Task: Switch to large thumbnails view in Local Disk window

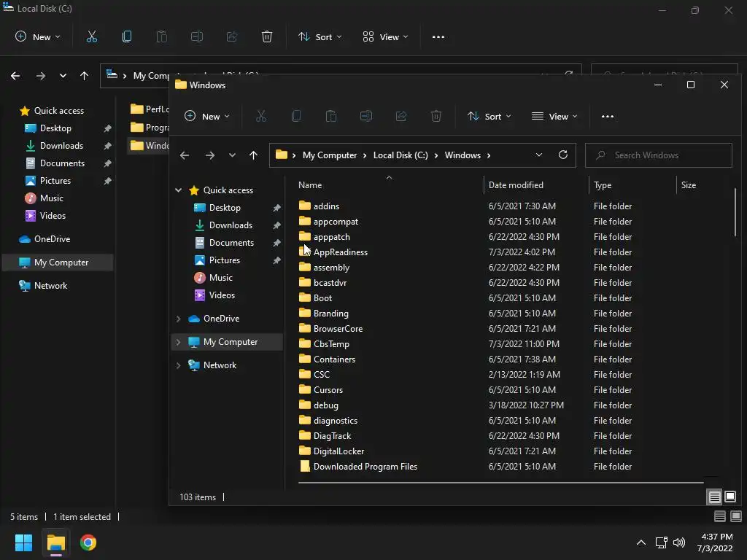Action: tap(736, 516)
